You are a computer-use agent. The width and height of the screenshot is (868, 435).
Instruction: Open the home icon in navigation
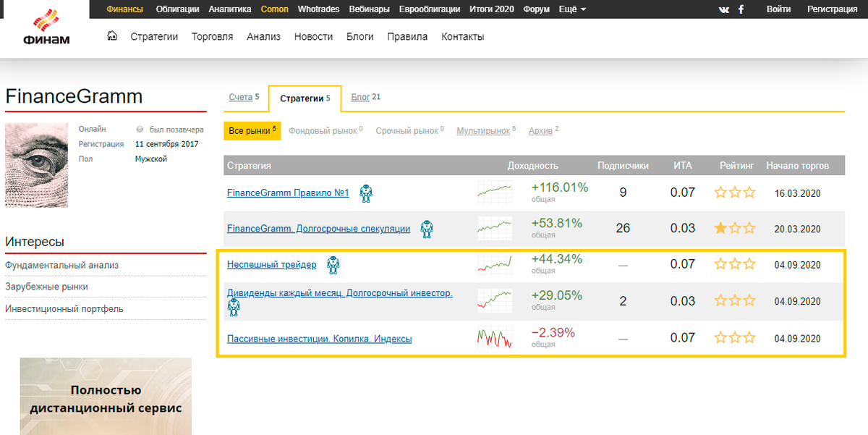[x=112, y=36]
